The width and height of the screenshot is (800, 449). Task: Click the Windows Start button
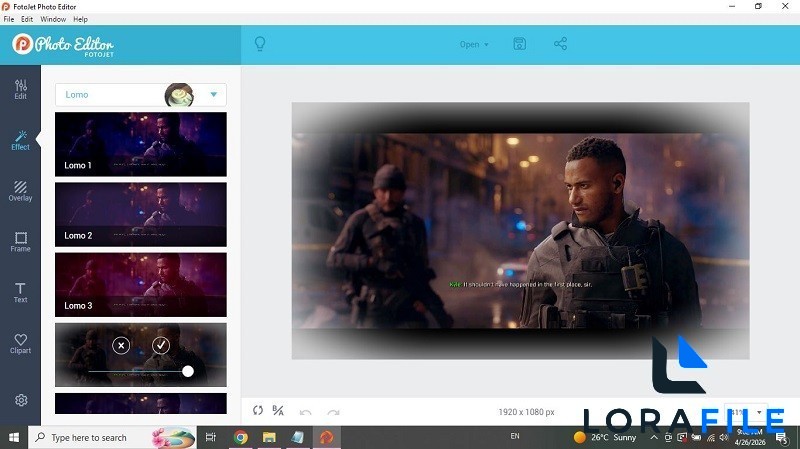tap(14, 437)
